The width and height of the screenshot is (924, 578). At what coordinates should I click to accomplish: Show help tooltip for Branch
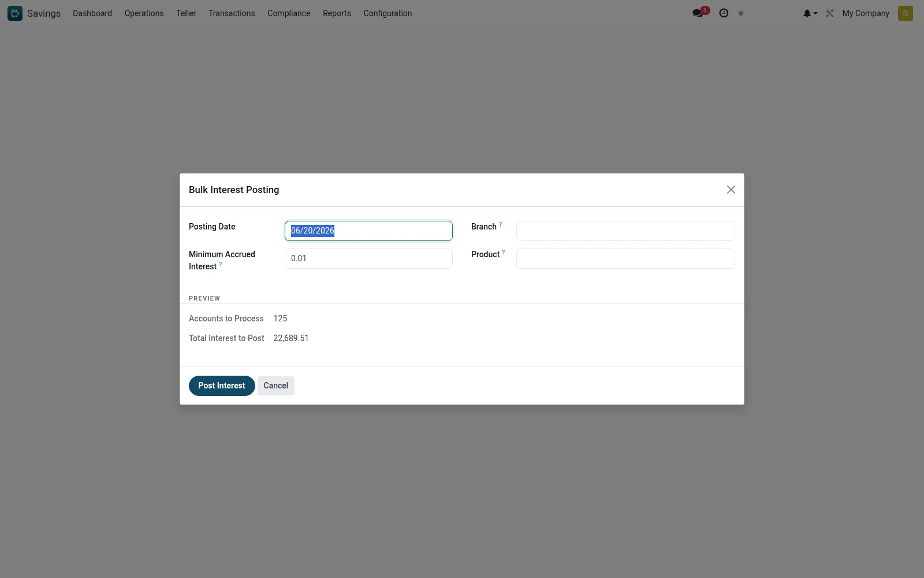click(x=501, y=224)
